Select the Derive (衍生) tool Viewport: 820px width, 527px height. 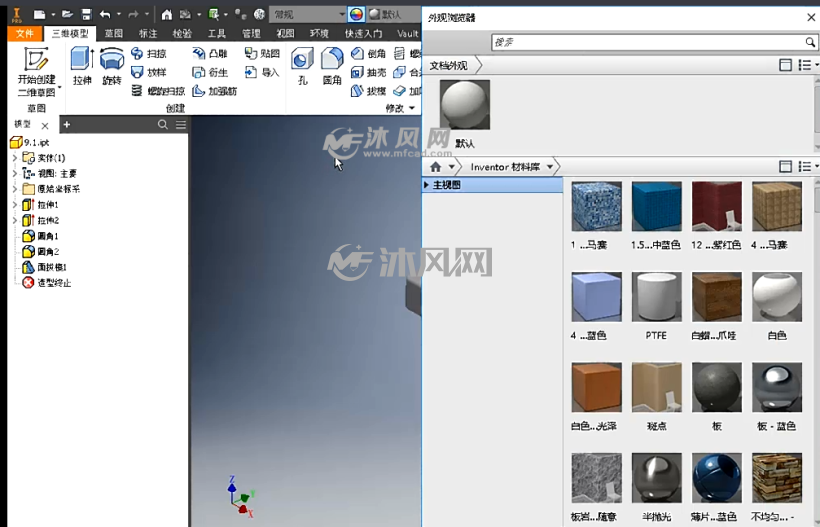[x=210, y=72]
